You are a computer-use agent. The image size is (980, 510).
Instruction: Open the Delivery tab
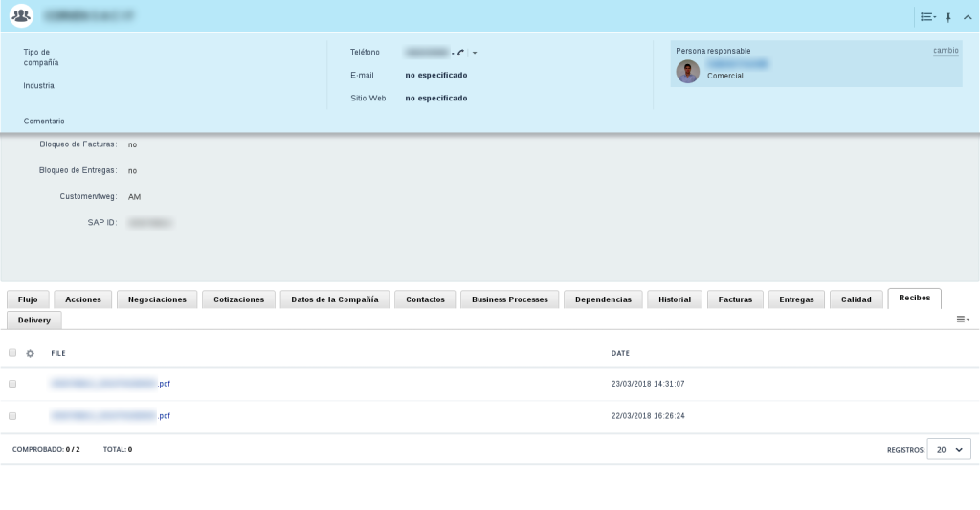34,320
